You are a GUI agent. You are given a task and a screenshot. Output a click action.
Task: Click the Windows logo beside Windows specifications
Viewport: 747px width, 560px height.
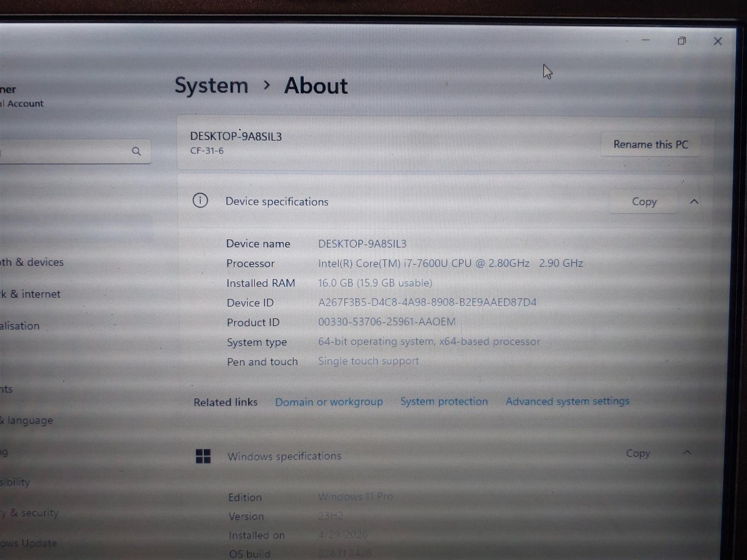(x=203, y=456)
